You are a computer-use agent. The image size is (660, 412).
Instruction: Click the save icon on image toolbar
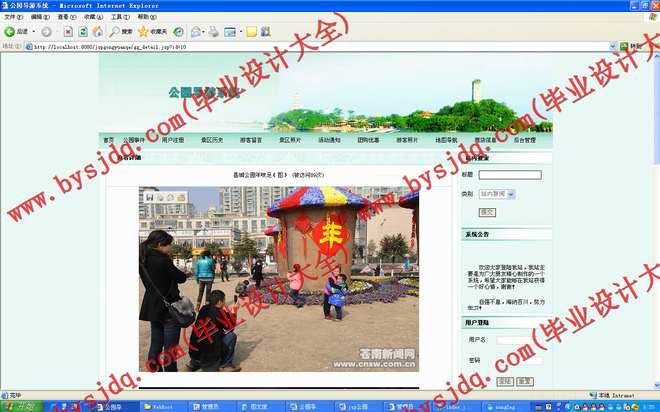click(147, 196)
